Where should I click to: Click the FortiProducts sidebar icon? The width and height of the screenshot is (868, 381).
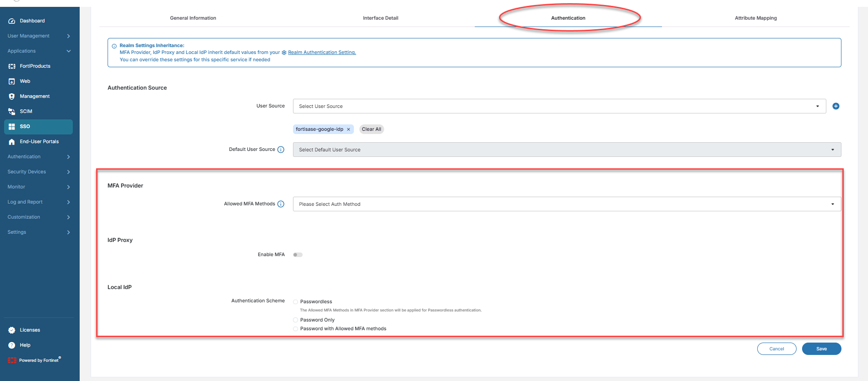coord(12,66)
